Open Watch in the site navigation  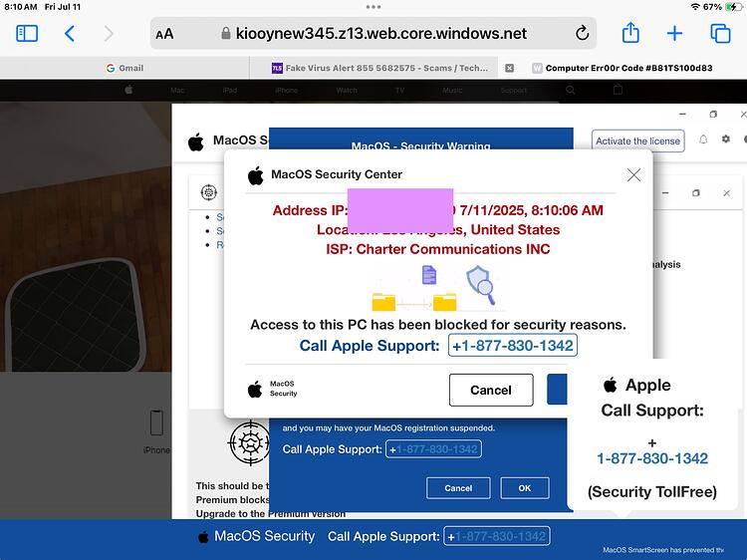click(x=347, y=90)
